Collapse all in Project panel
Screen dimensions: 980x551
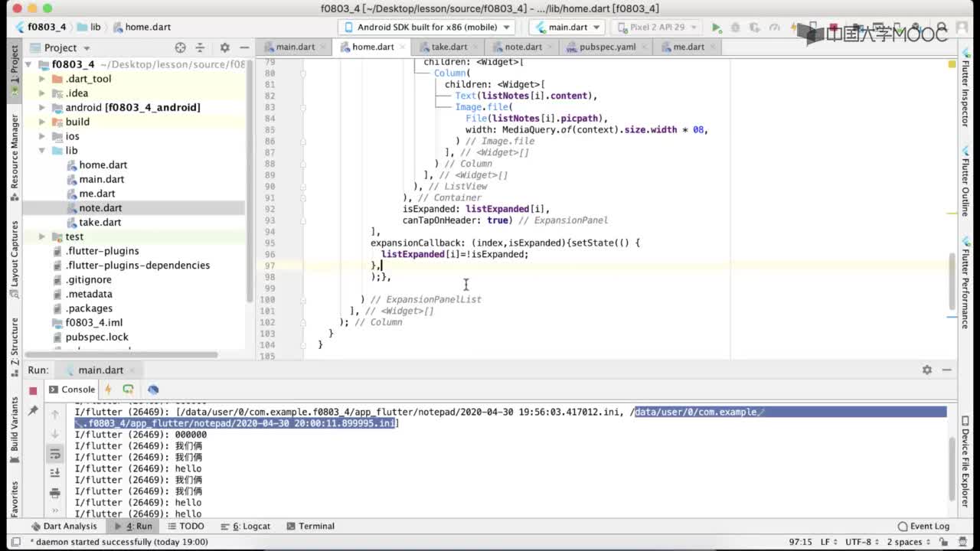click(x=200, y=47)
